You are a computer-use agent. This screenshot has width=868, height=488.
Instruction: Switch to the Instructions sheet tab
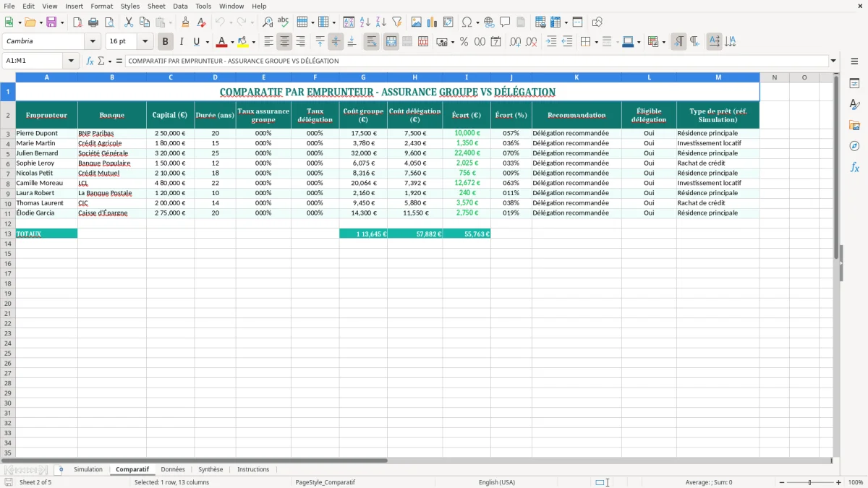253,470
